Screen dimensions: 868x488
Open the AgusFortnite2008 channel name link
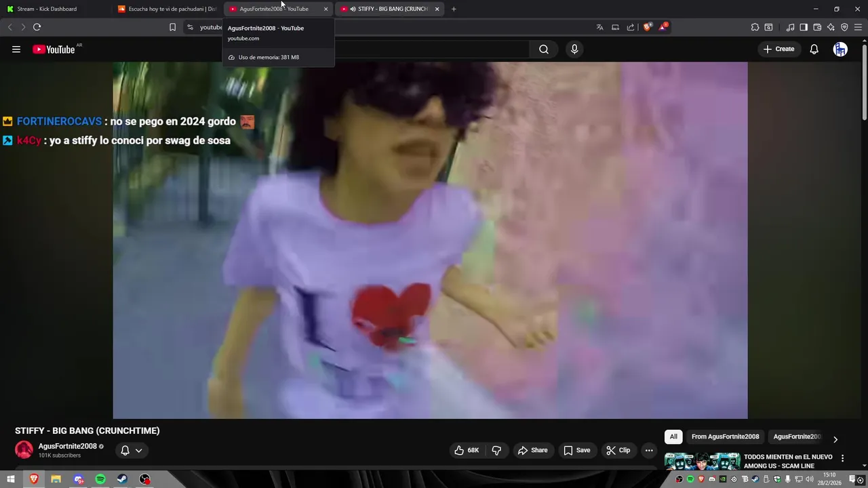pos(67,446)
